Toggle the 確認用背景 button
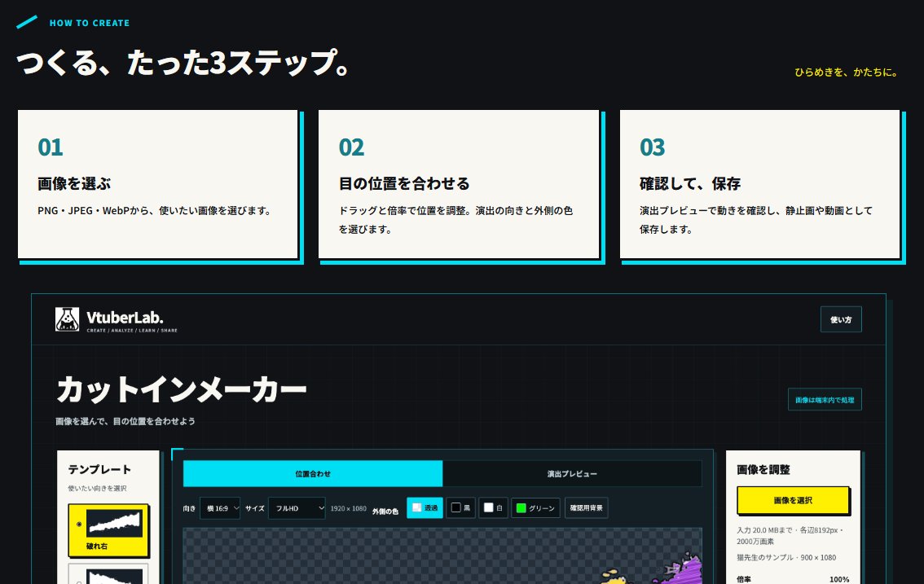Image resolution: width=924 pixels, height=584 pixels. [x=587, y=507]
